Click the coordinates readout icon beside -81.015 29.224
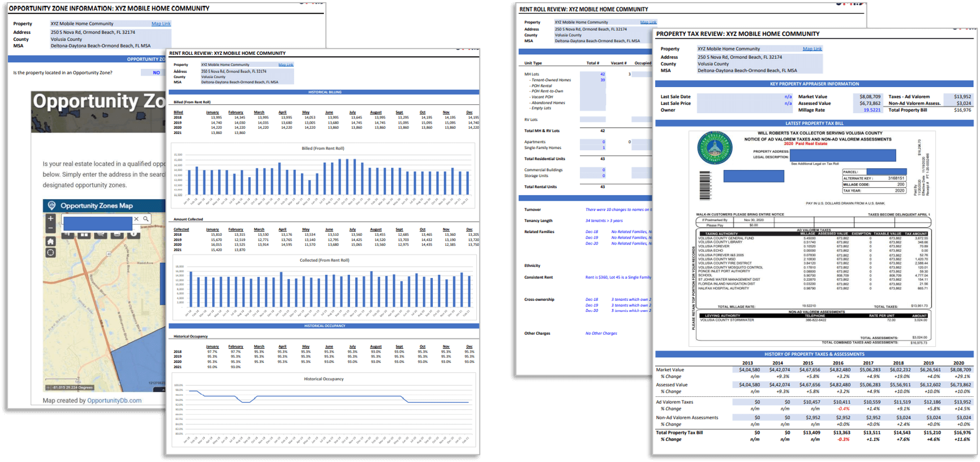This screenshot has height=462, width=980. pos(49,387)
